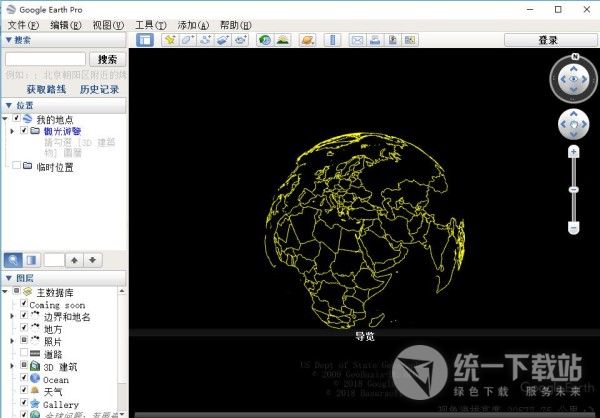Toggle the sidebar visibility button
Image resolution: width=600 pixels, height=418 pixels.
[145, 40]
